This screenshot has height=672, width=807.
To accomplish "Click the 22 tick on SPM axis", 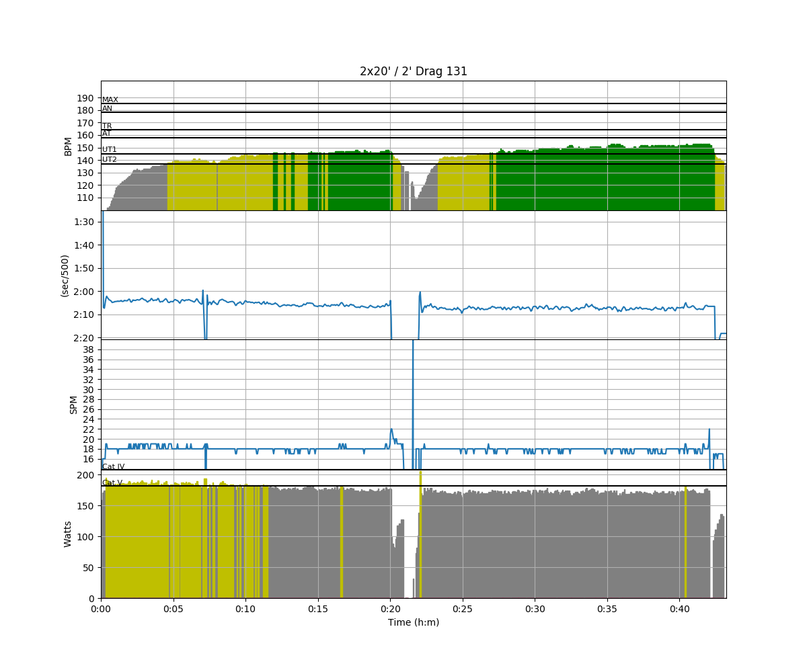I will (88, 429).
